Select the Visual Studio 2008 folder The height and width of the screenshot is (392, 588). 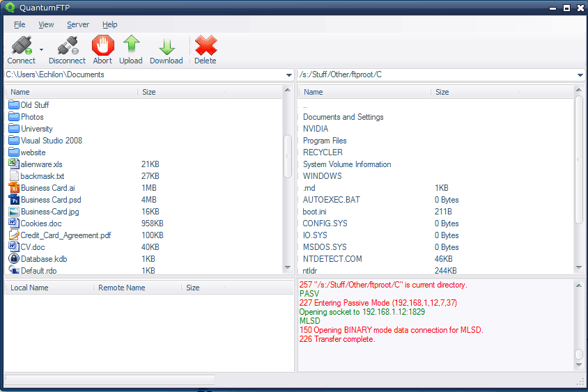click(x=51, y=141)
